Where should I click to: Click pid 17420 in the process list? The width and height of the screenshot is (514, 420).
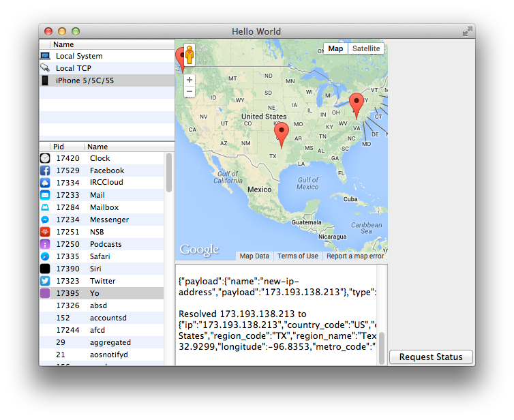[x=68, y=158]
